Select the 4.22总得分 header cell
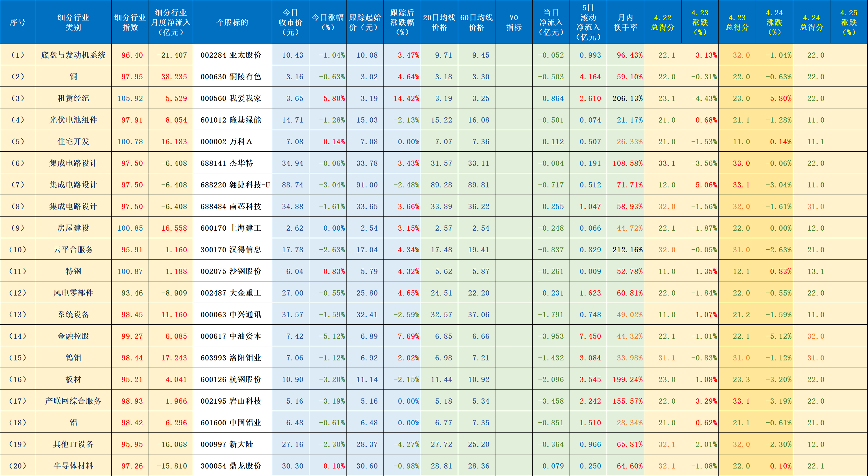 tap(663, 22)
